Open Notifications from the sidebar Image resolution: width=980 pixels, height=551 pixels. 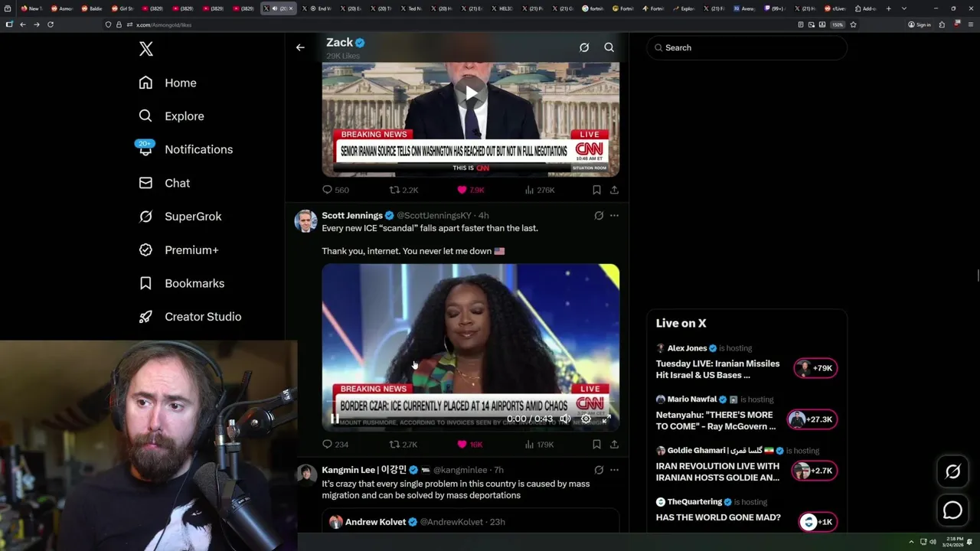point(185,149)
